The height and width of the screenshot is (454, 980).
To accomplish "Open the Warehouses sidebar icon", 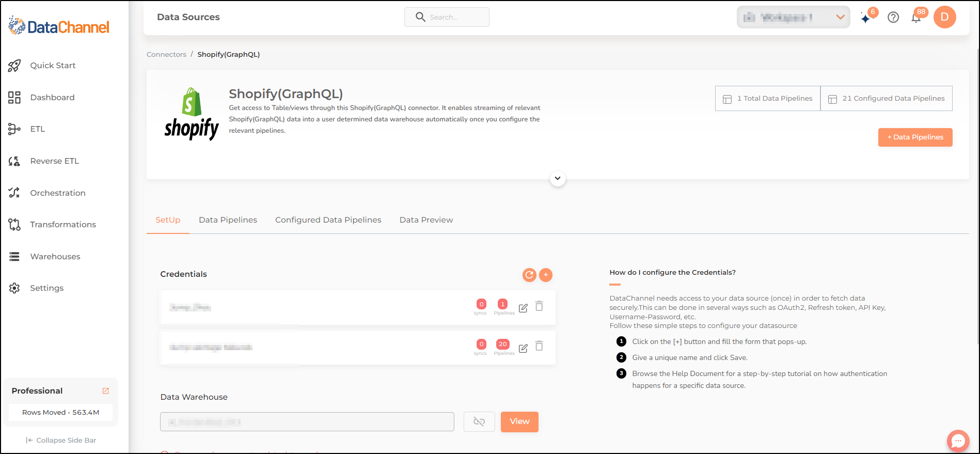I will [14, 257].
